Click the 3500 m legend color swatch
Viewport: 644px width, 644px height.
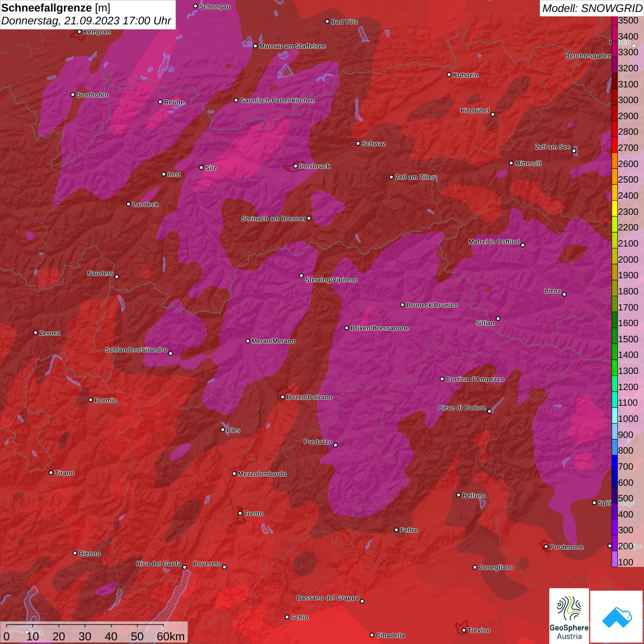(615, 20)
